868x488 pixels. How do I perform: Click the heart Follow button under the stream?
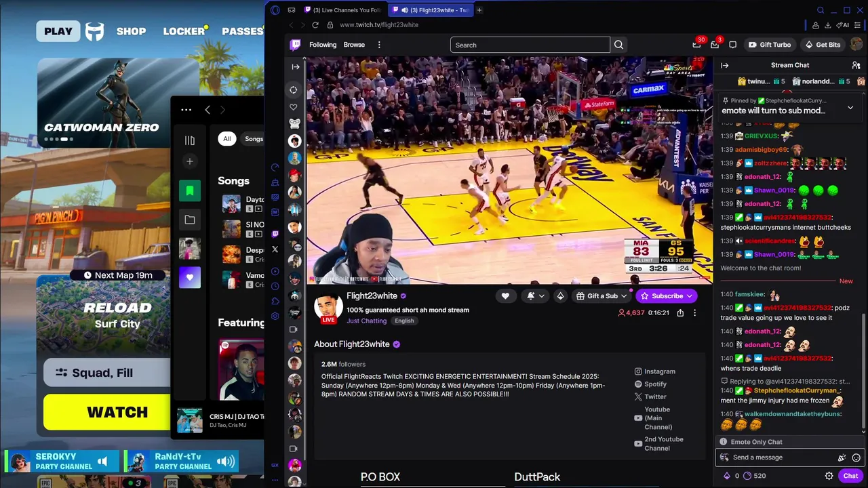505,296
